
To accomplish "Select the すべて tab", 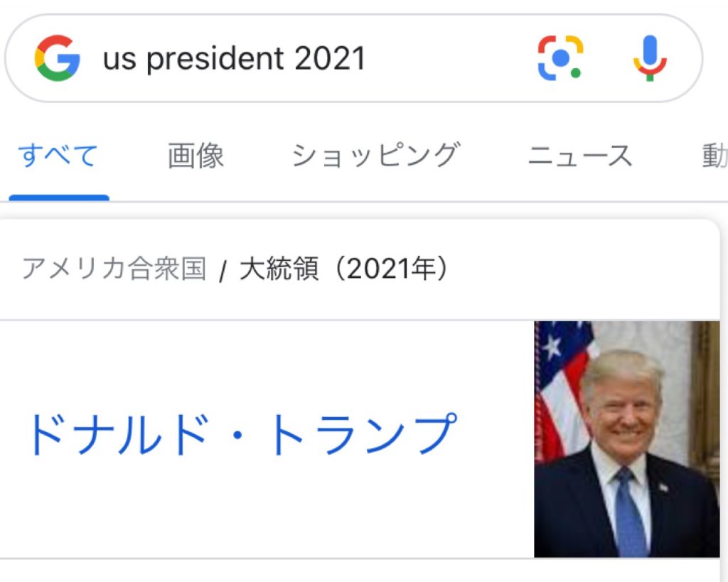I will pos(58,156).
